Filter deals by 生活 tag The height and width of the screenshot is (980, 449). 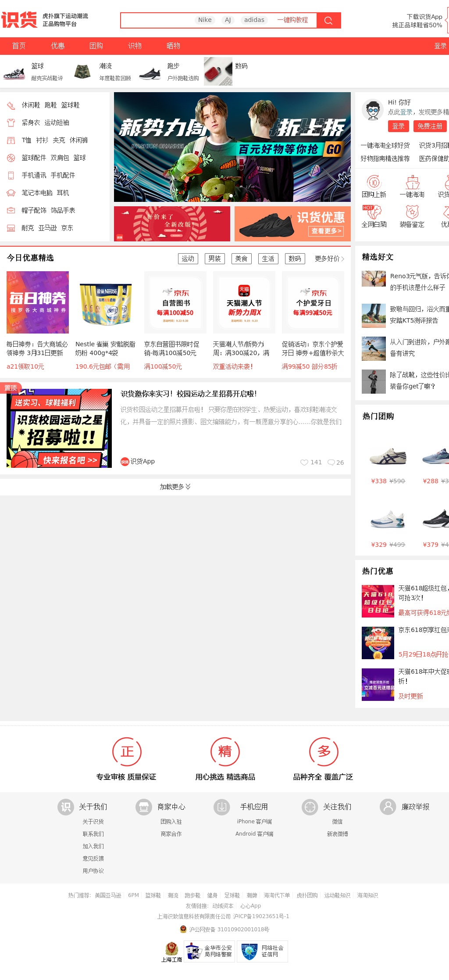[x=268, y=258]
